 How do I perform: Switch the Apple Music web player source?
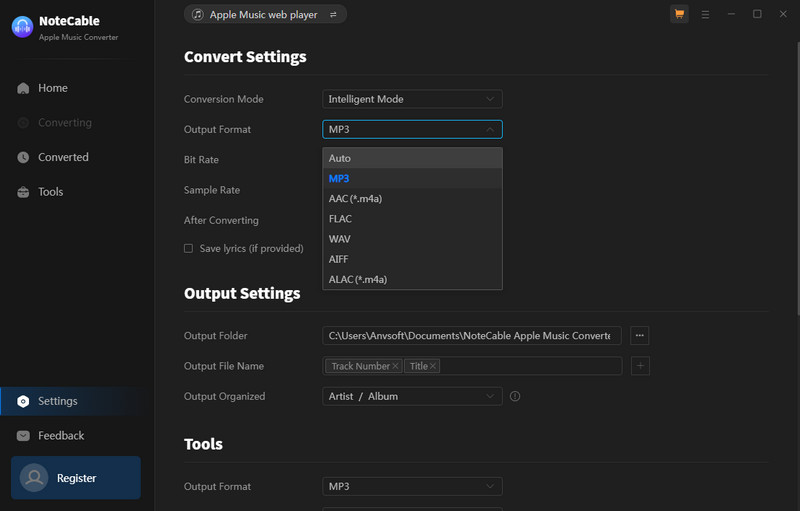(x=265, y=14)
